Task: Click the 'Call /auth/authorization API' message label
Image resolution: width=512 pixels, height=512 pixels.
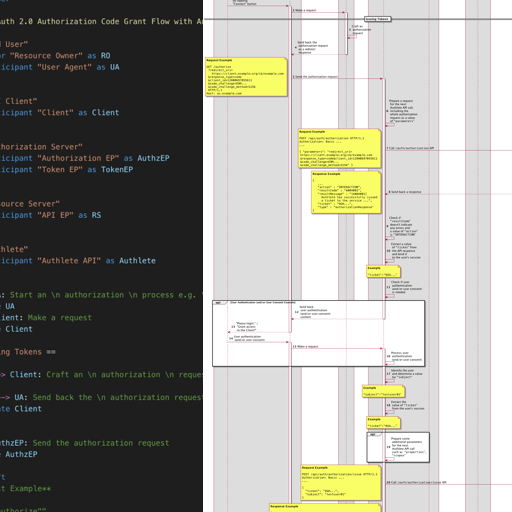Action: pos(411,148)
